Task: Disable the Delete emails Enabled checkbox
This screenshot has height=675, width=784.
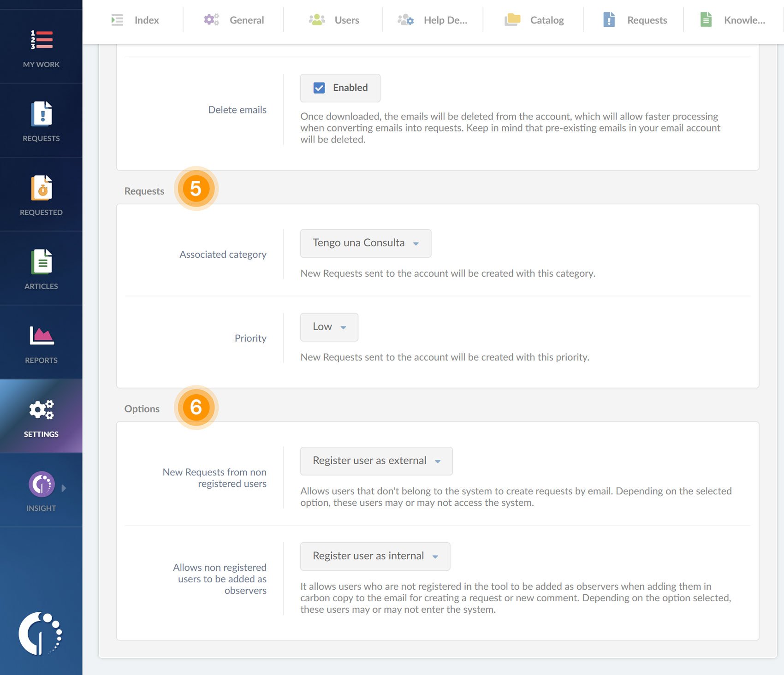Action: [318, 88]
